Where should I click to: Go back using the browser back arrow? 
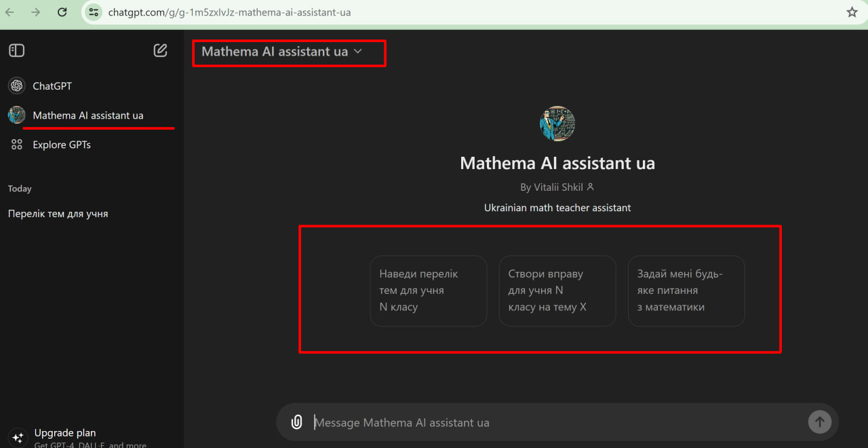(10, 12)
